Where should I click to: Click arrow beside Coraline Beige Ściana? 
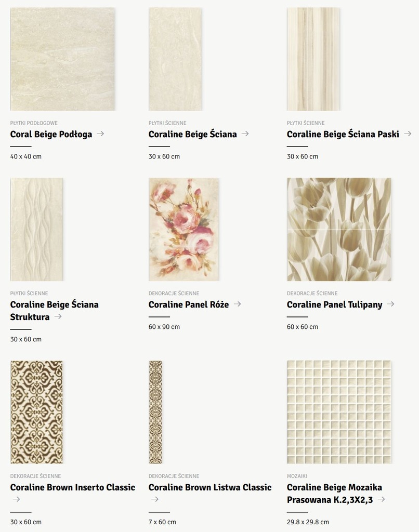[245, 134]
